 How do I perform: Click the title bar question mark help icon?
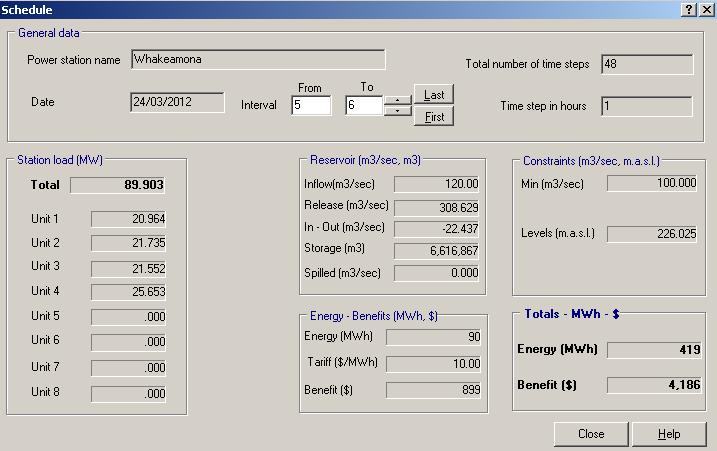pos(689,9)
